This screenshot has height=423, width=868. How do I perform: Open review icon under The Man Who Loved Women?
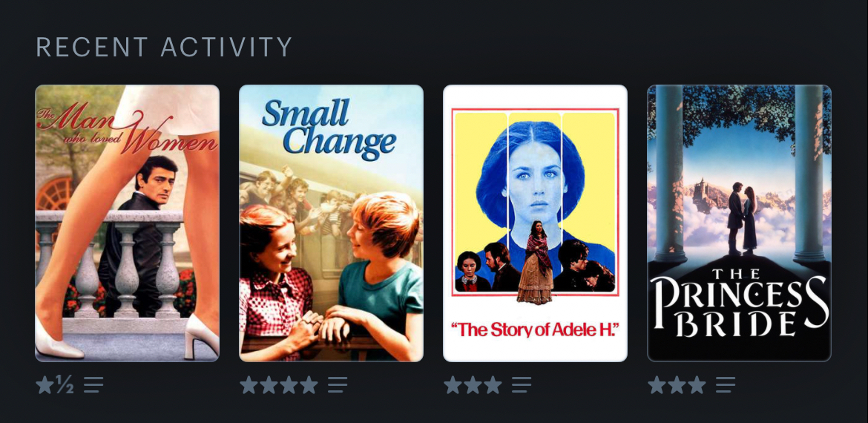[93, 385]
